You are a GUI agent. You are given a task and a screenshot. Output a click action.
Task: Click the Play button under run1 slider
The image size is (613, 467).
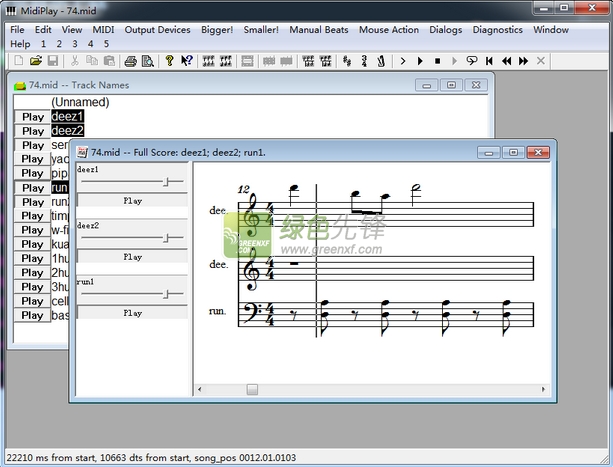point(133,313)
